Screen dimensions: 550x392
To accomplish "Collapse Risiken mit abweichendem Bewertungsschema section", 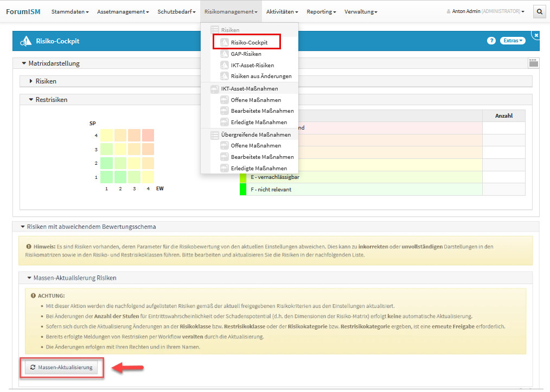I will pos(23,227).
